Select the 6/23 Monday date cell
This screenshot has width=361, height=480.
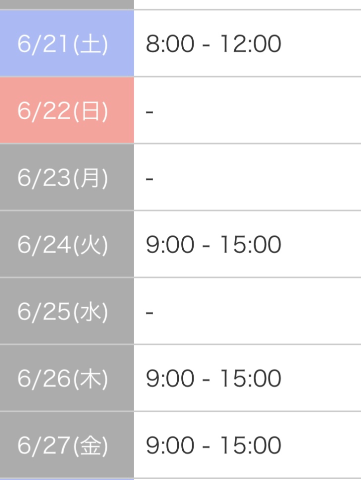(x=67, y=177)
